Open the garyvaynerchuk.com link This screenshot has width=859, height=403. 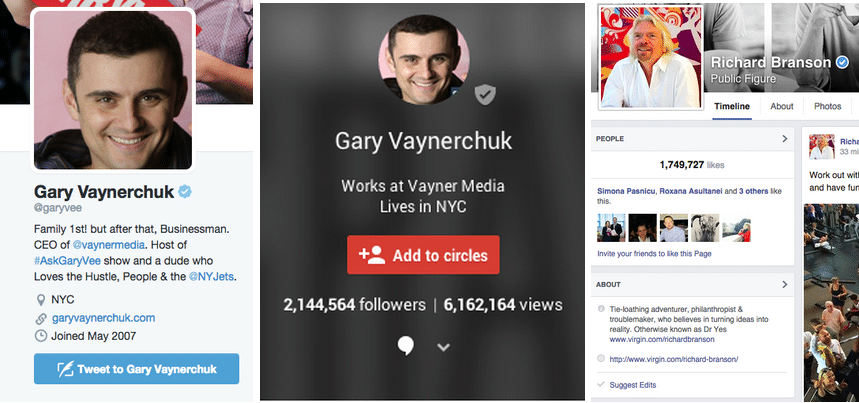[x=103, y=318]
